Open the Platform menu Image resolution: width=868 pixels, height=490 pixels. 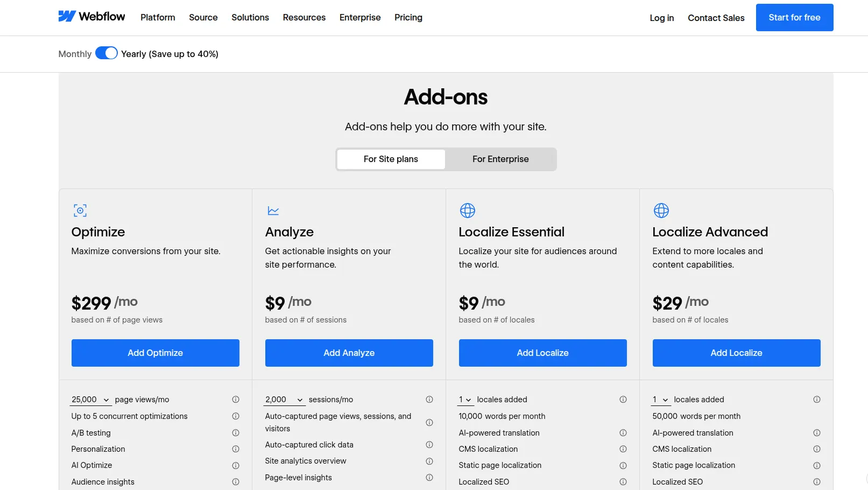coord(158,17)
